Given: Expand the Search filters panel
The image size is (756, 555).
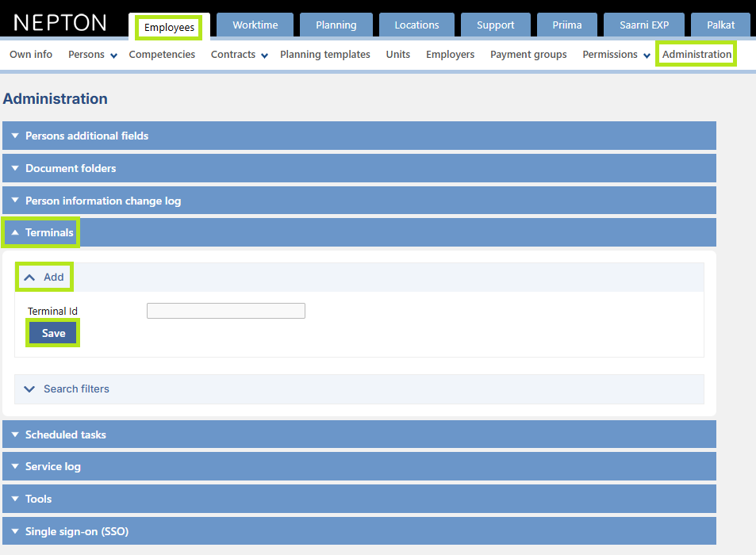Looking at the screenshot, I should [359, 388].
